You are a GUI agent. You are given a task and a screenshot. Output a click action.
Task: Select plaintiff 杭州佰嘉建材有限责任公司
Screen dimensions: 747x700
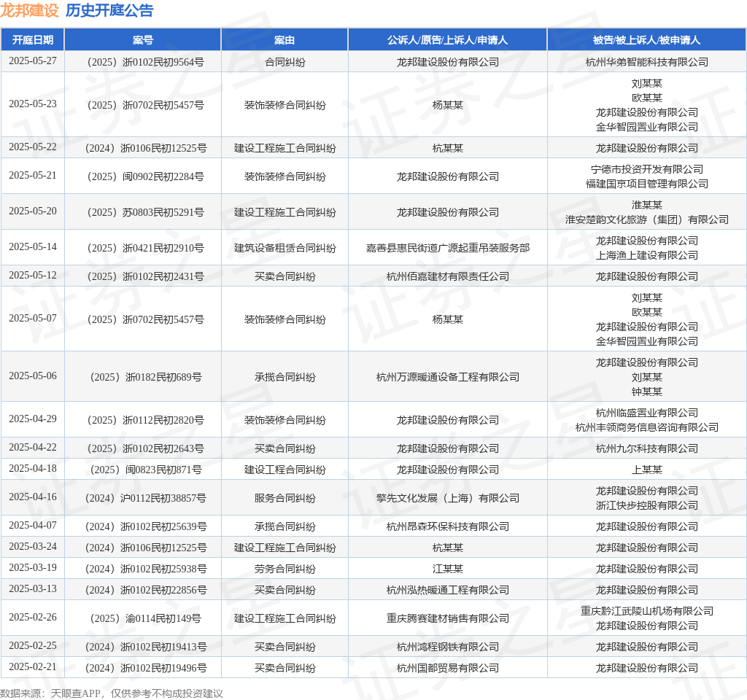pos(447,276)
